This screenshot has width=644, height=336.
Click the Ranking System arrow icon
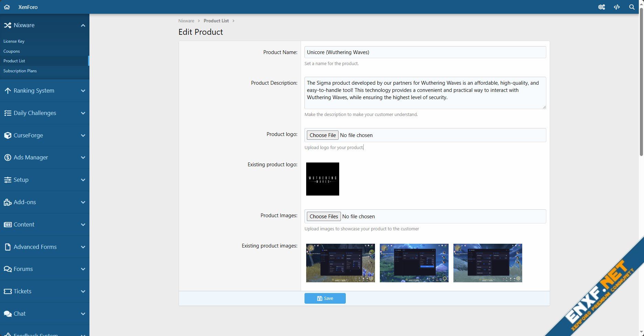[8, 91]
